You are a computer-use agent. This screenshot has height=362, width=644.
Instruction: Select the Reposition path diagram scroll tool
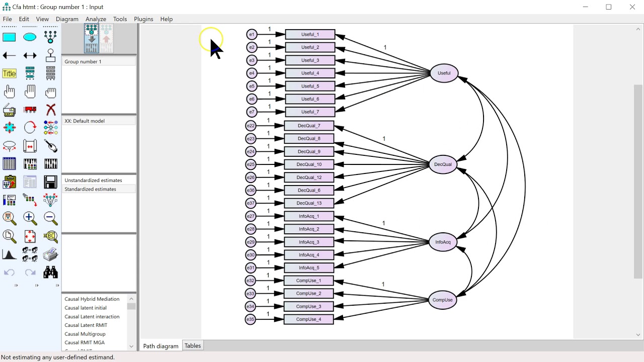30,146
